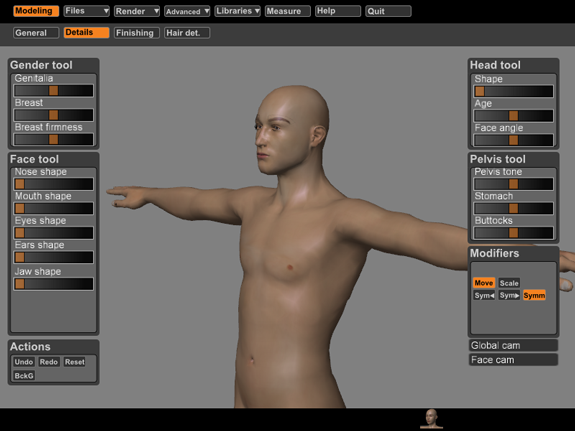Toggle the Symm symmetry modifier
This screenshot has width=575, height=431.
coord(534,295)
